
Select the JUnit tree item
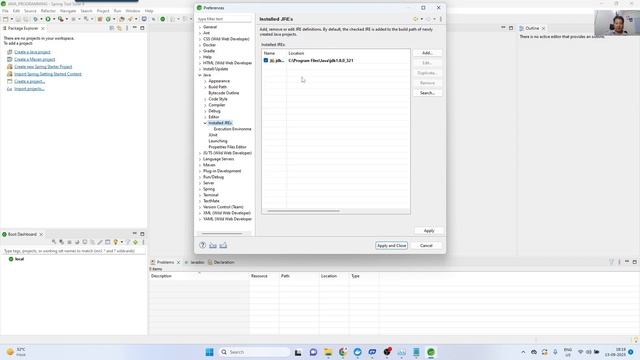(x=213, y=135)
